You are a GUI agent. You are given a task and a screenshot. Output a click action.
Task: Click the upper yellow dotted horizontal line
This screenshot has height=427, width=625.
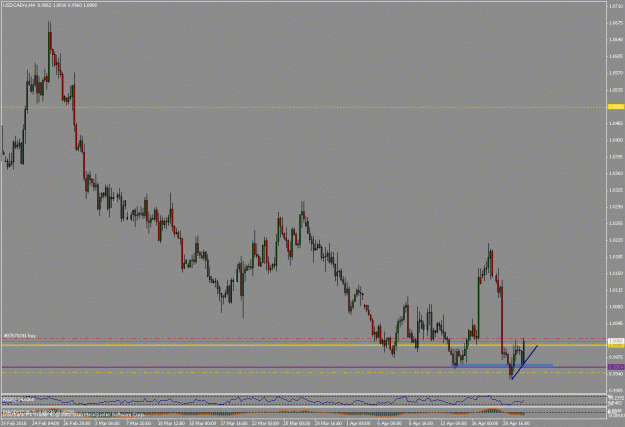tap(303, 107)
